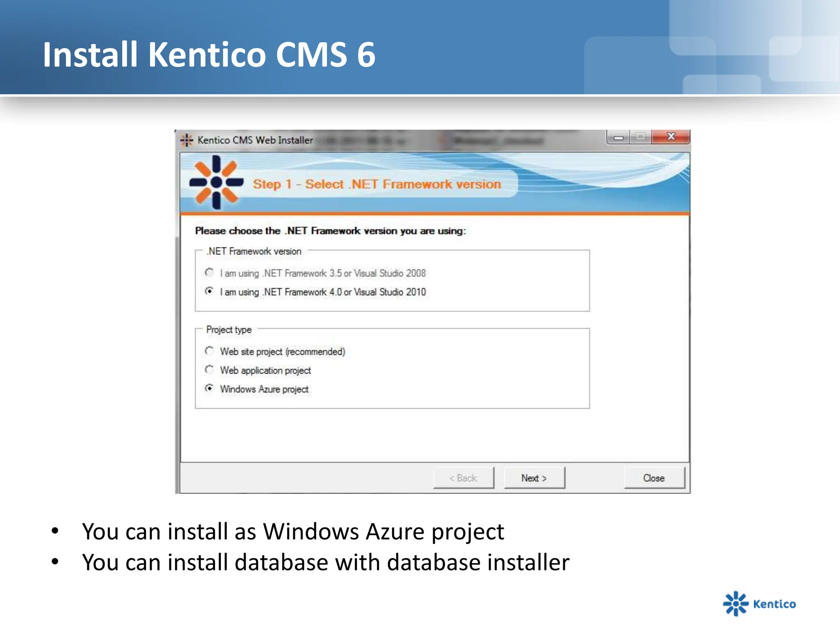840x630 pixels.
Task: Click the 'Install Kentico CMS 6' slide title
Action: pyautogui.click(x=209, y=54)
